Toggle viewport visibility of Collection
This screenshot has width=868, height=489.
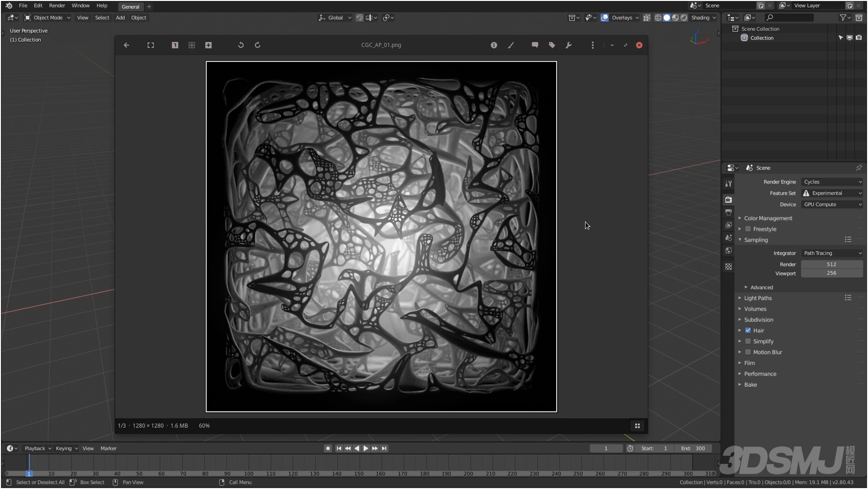click(850, 38)
